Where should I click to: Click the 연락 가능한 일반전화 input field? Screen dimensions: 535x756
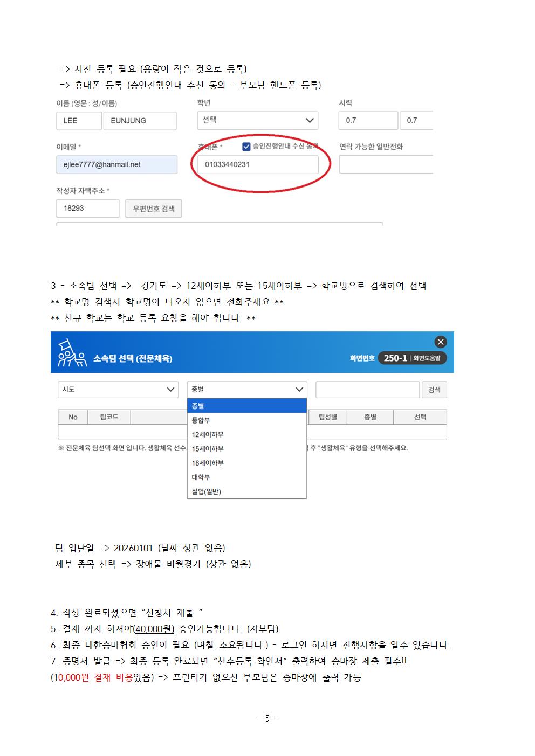(386, 165)
